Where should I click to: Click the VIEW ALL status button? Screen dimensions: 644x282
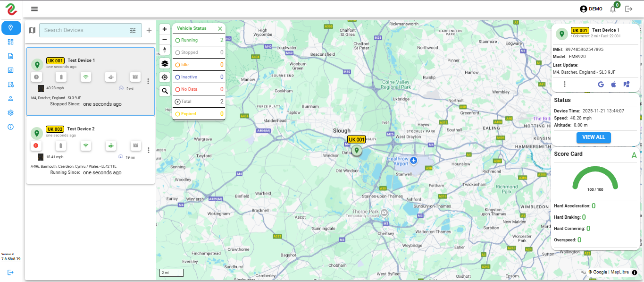[594, 137]
